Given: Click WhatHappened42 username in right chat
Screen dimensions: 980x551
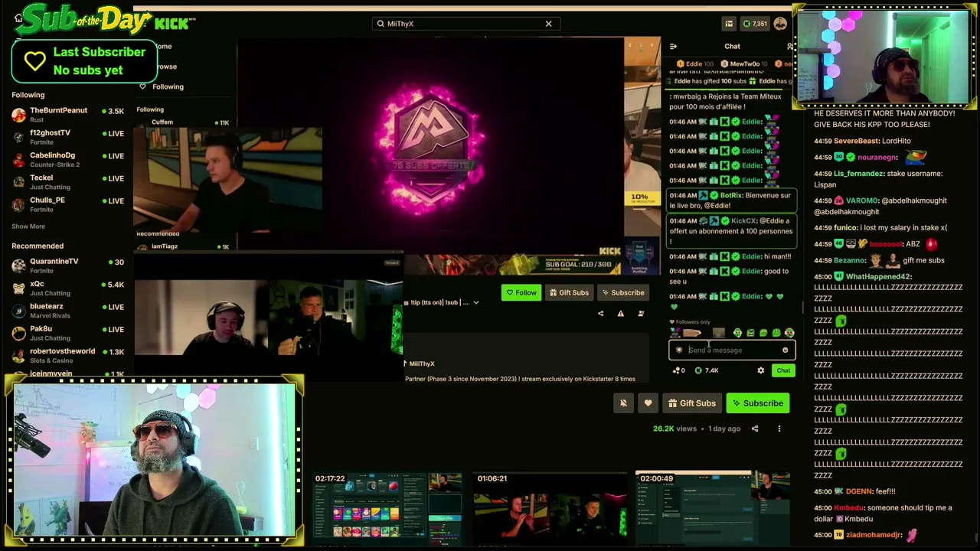Looking at the screenshot, I should [878, 276].
